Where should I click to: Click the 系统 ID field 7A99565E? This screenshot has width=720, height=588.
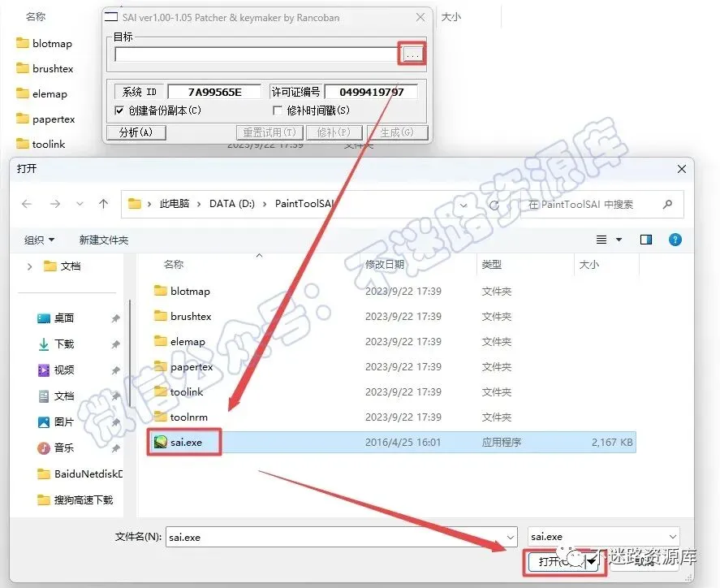pyautogui.click(x=214, y=92)
